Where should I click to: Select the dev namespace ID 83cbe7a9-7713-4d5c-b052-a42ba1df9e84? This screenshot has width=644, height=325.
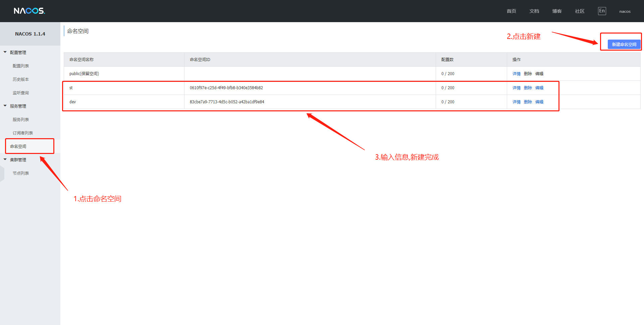coord(227,102)
